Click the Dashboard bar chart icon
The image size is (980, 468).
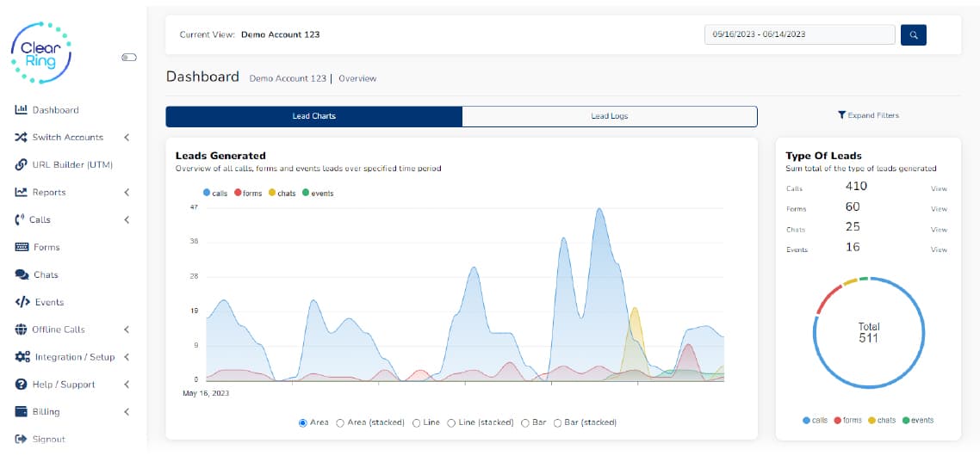(22, 110)
